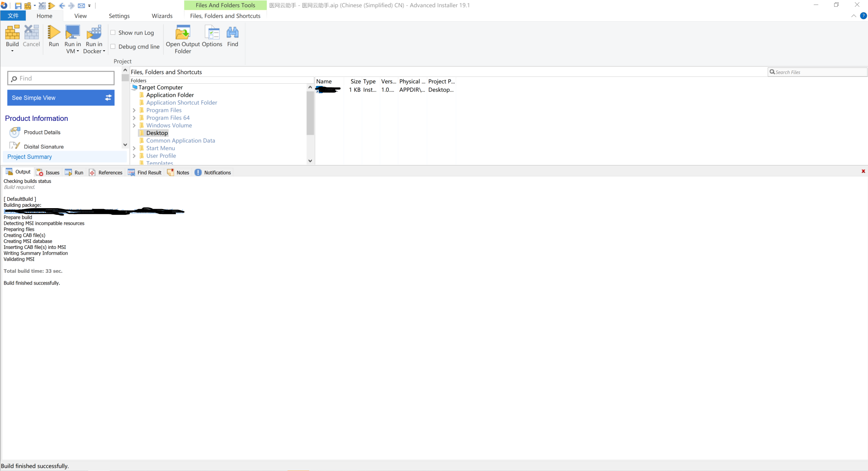Click quick access Build bricks icon
868x471 pixels.
click(x=28, y=5)
